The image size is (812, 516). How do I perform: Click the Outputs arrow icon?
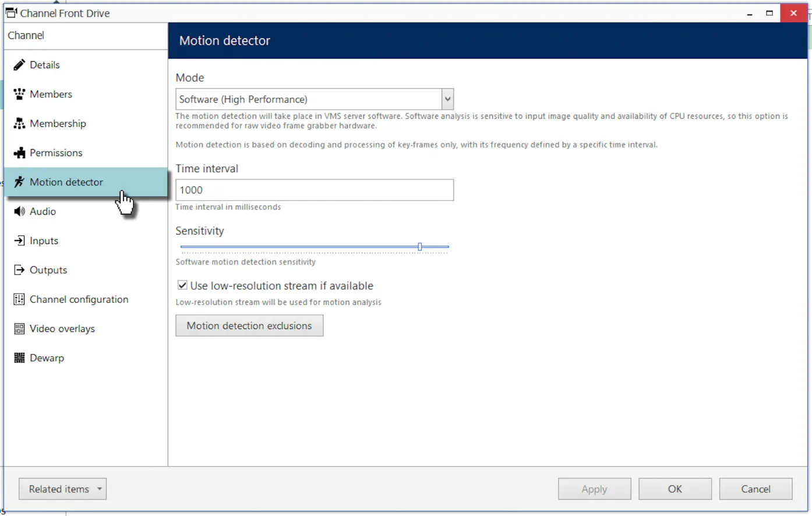tap(19, 270)
